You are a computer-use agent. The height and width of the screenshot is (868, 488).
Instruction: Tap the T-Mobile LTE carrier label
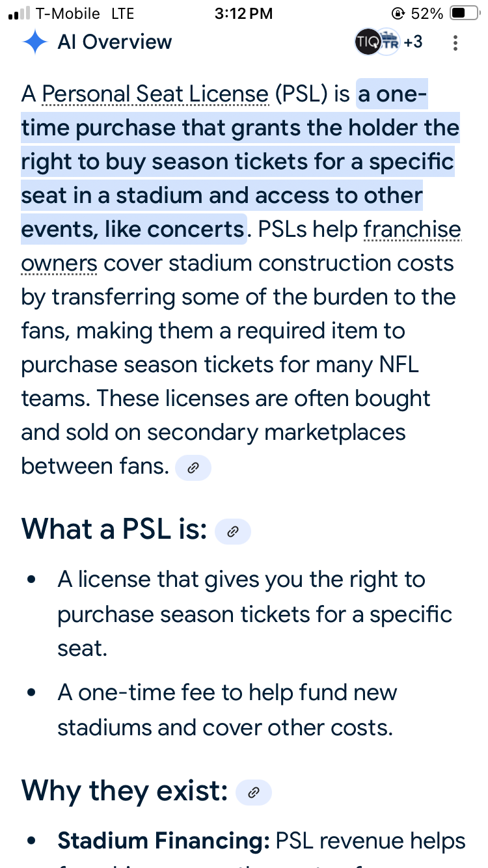(85, 14)
